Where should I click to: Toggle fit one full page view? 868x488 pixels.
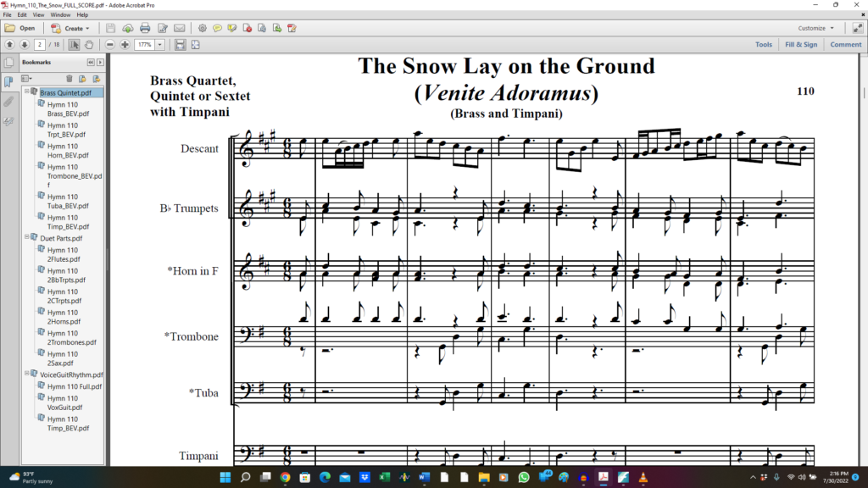pyautogui.click(x=196, y=45)
